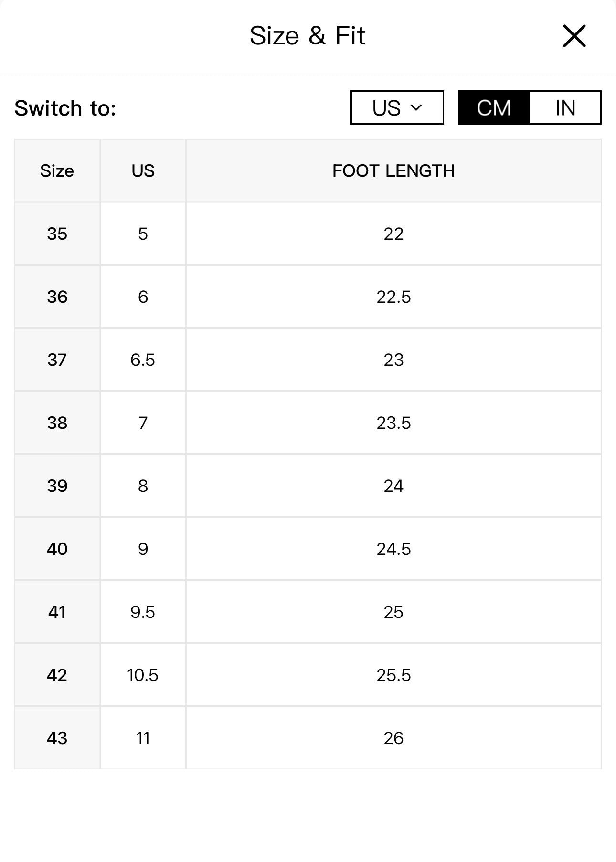Click the US column header
616x862 pixels.
(143, 170)
